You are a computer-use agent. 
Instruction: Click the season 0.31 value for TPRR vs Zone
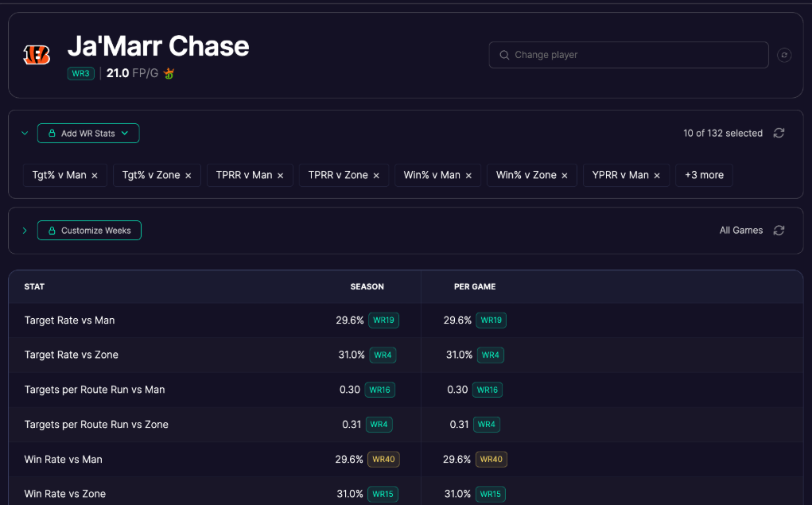352,424
